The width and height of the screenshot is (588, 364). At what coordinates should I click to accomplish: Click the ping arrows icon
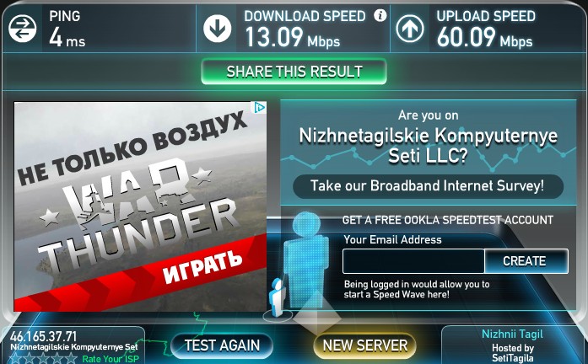click(x=23, y=29)
